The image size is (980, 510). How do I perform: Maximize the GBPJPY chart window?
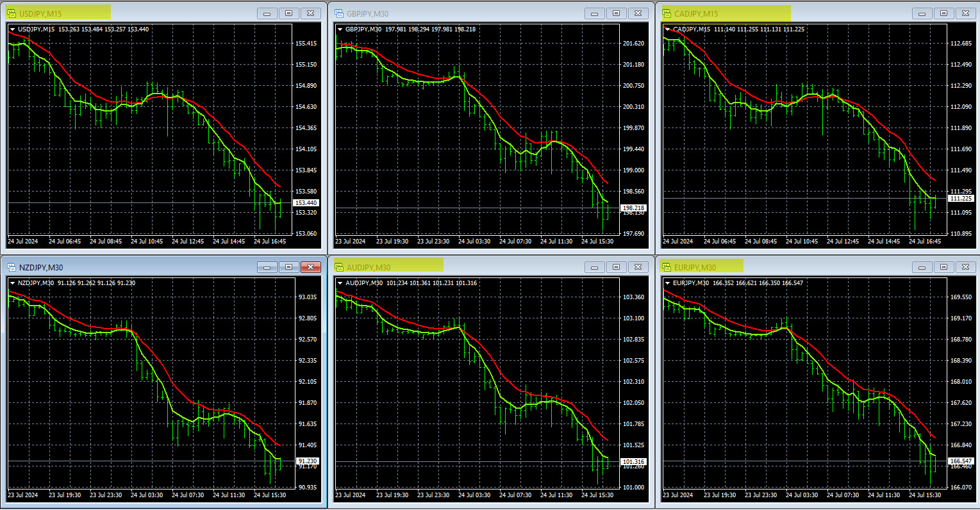[617, 13]
